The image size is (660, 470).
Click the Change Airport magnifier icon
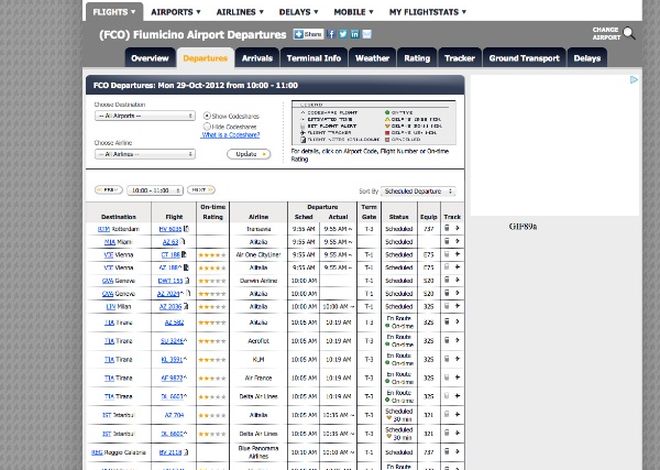tap(629, 33)
